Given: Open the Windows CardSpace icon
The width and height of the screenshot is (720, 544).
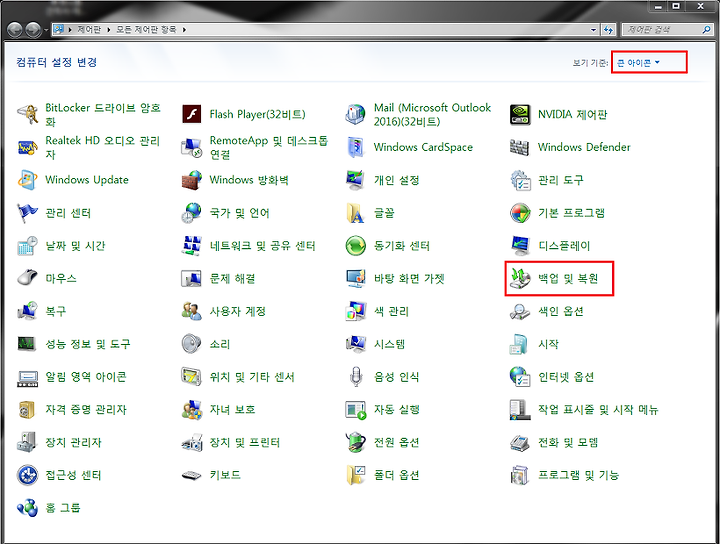Looking at the screenshot, I should click(x=355, y=147).
